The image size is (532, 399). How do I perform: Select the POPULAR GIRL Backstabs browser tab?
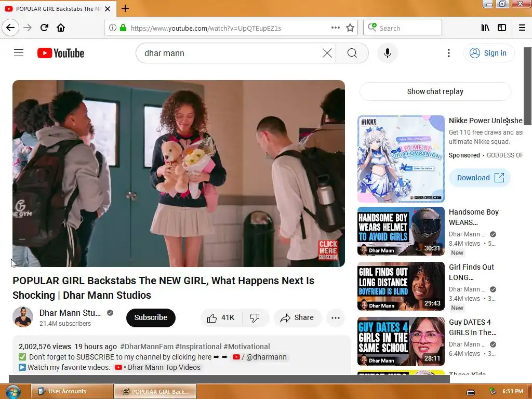58,9
